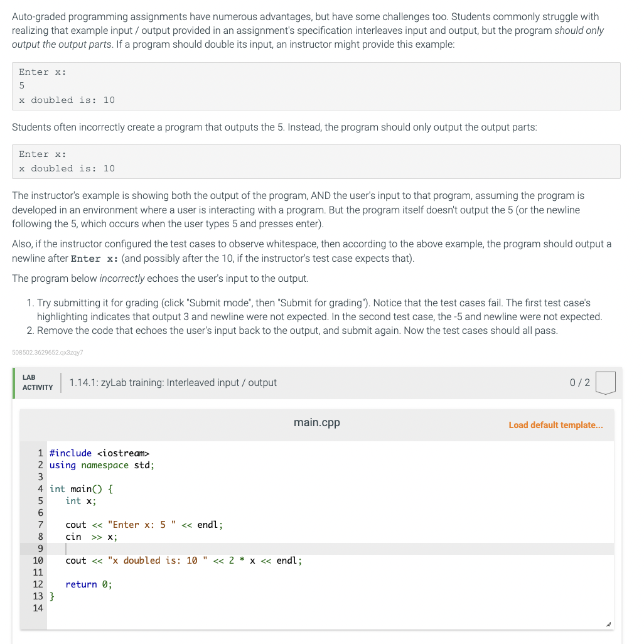
Task: Click the closing brace on line 13
Action: click(x=51, y=596)
